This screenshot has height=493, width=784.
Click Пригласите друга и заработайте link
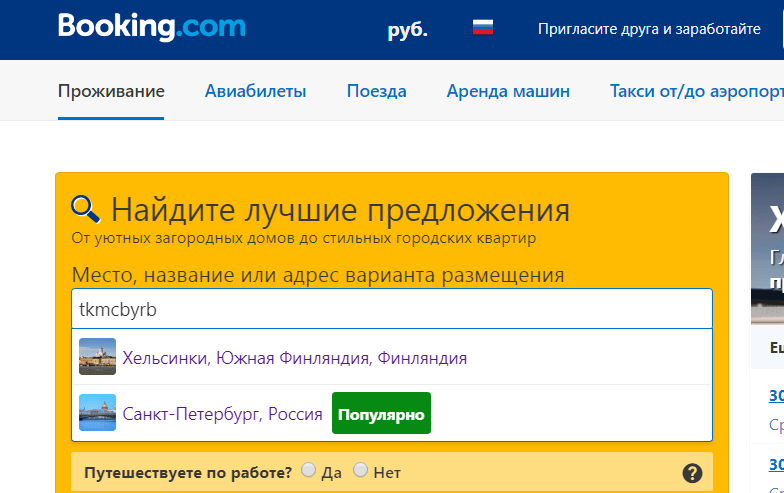pyautogui.click(x=649, y=29)
